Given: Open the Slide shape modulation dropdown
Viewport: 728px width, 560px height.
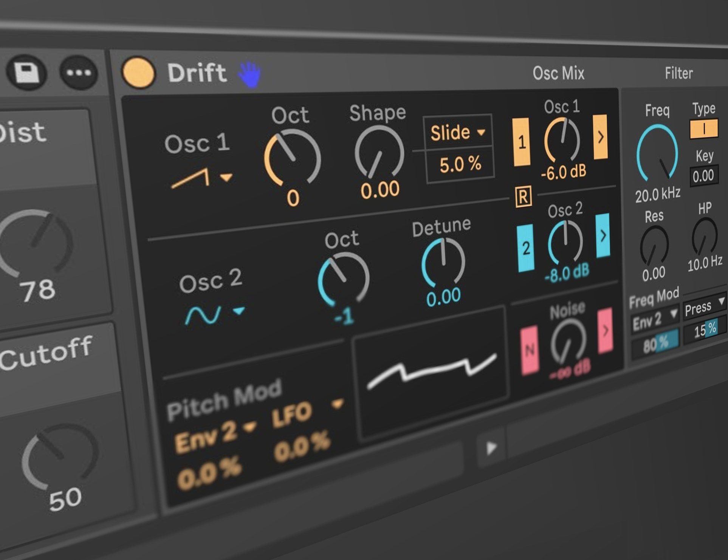Looking at the screenshot, I should [x=457, y=133].
